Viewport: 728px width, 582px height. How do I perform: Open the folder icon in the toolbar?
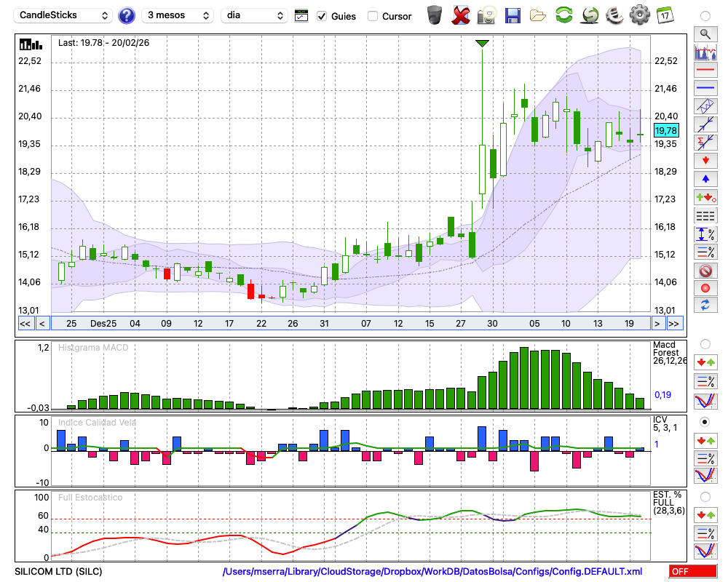tap(538, 15)
